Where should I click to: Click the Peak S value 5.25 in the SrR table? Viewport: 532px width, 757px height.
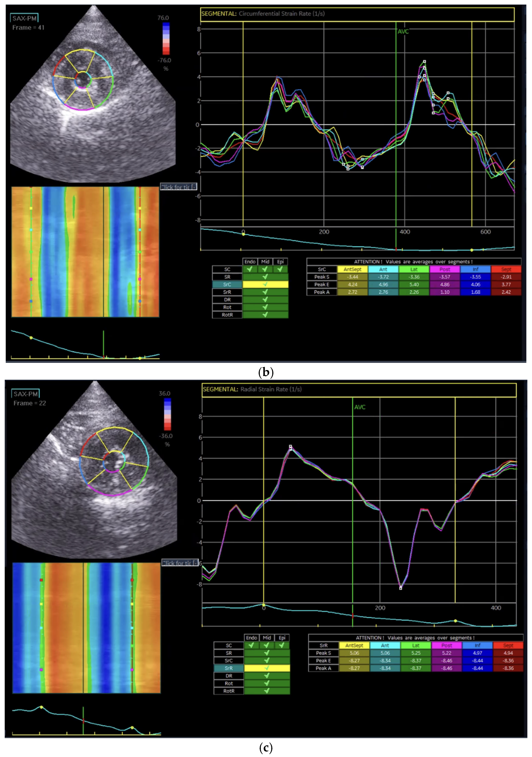(416, 653)
